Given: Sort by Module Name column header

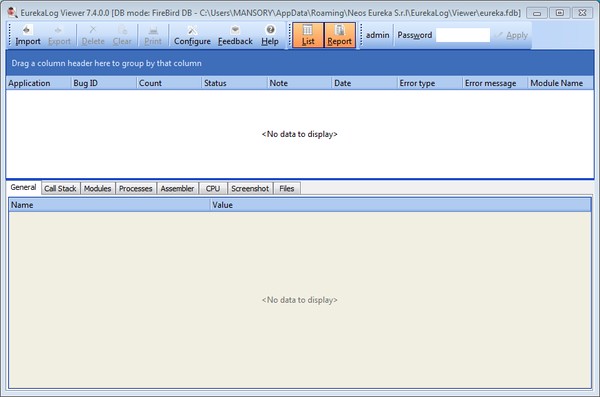Looking at the screenshot, I should point(561,83).
